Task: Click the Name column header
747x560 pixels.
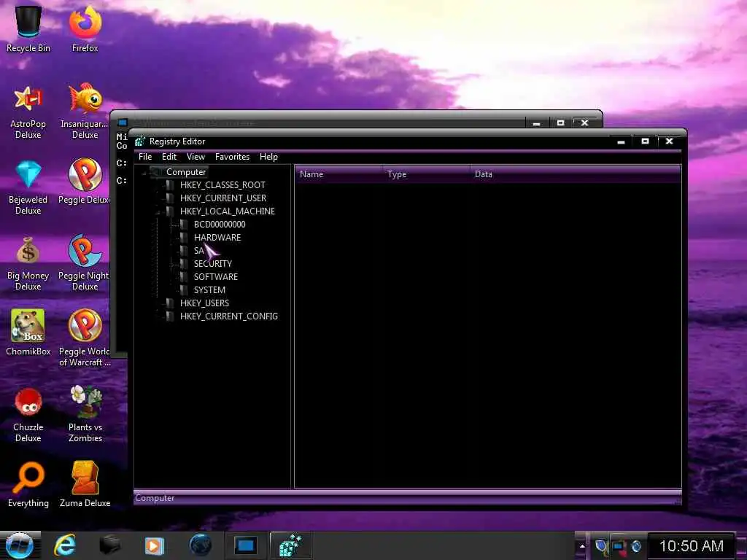Action: pyautogui.click(x=339, y=174)
